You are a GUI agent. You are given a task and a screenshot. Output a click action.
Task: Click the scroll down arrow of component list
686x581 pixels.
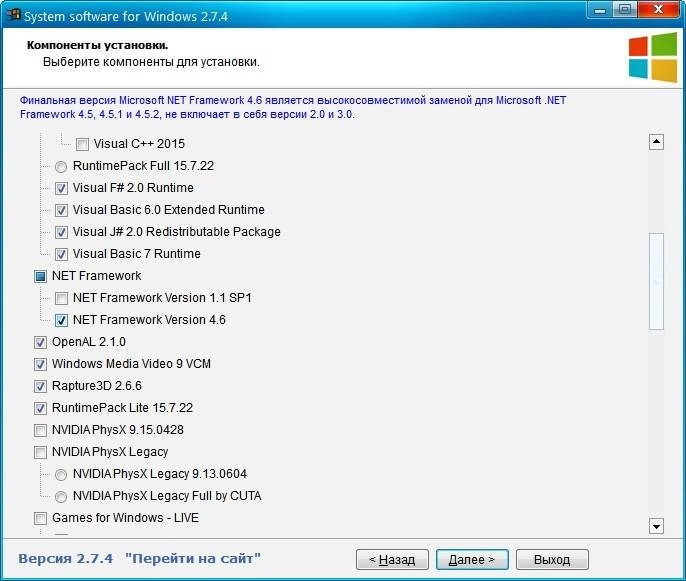[x=656, y=526]
